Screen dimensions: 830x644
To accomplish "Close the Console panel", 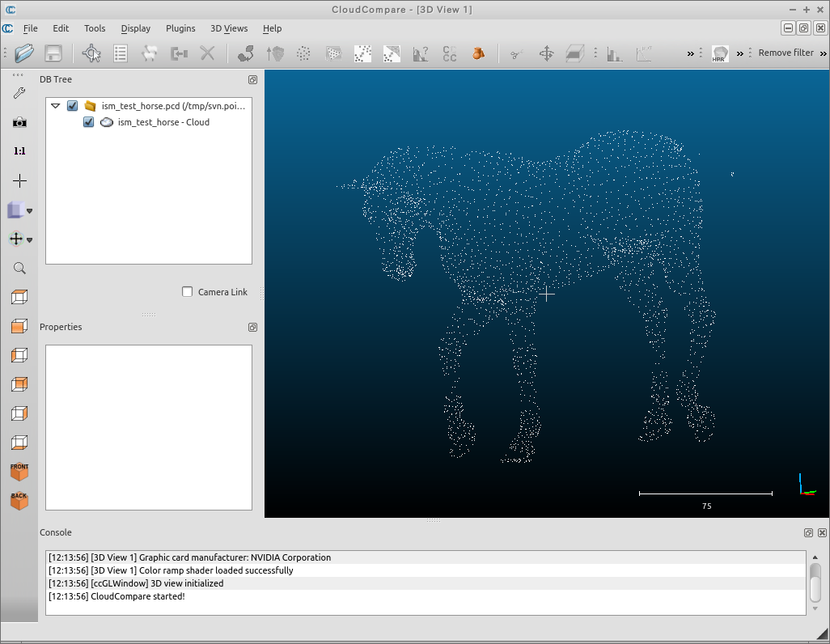I will (x=822, y=533).
